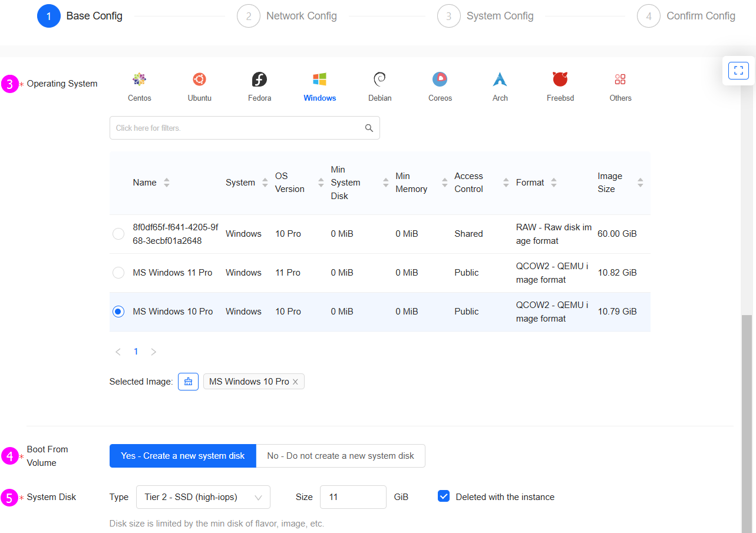The image size is (756, 533).
Task: Select the Windows OS icon
Action: tap(319, 79)
